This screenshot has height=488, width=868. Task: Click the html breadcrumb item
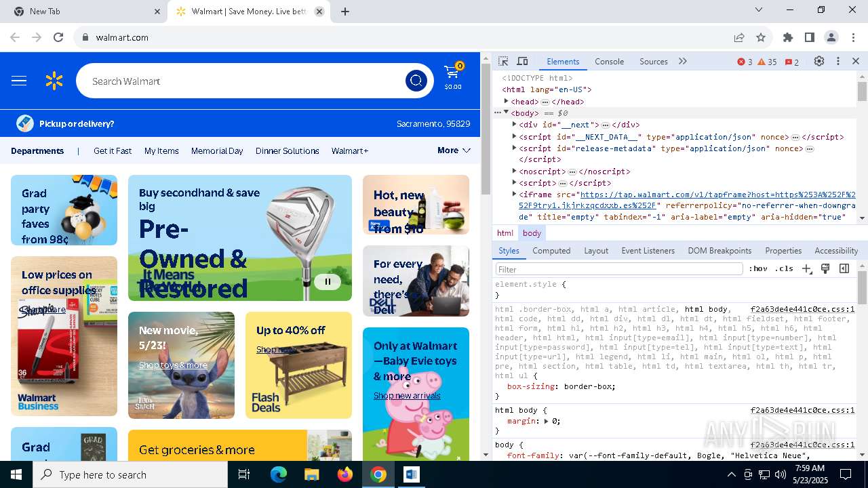pos(505,232)
